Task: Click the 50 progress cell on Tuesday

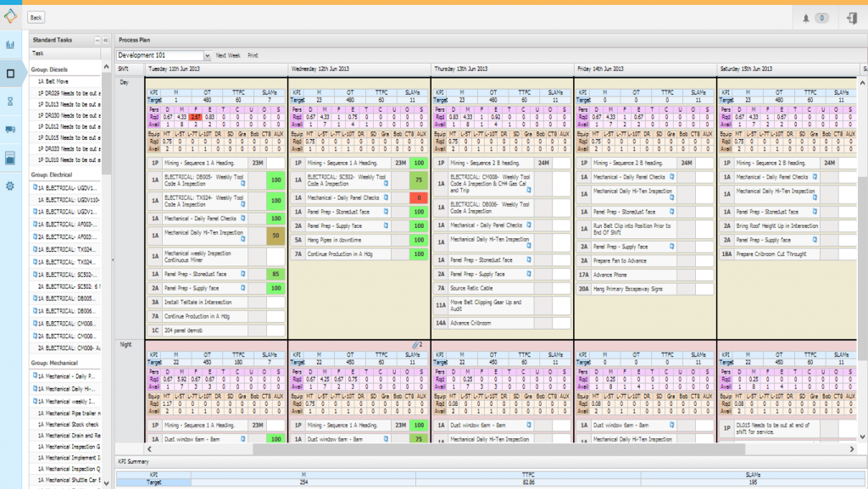Action: [x=275, y=236]
